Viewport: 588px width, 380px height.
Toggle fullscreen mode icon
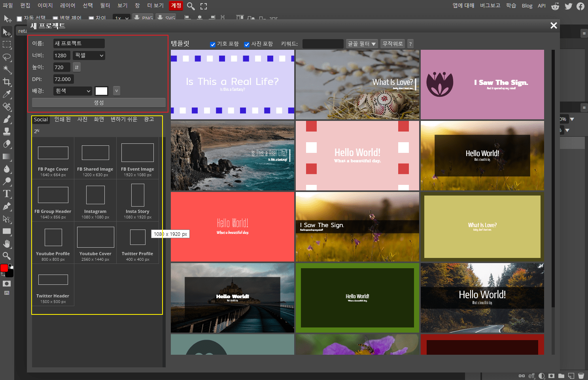click(x=204, y=6)
